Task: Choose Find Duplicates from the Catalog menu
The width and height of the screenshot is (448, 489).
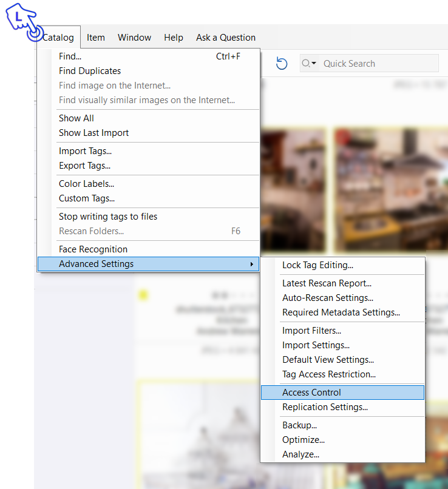Action: 90,71
